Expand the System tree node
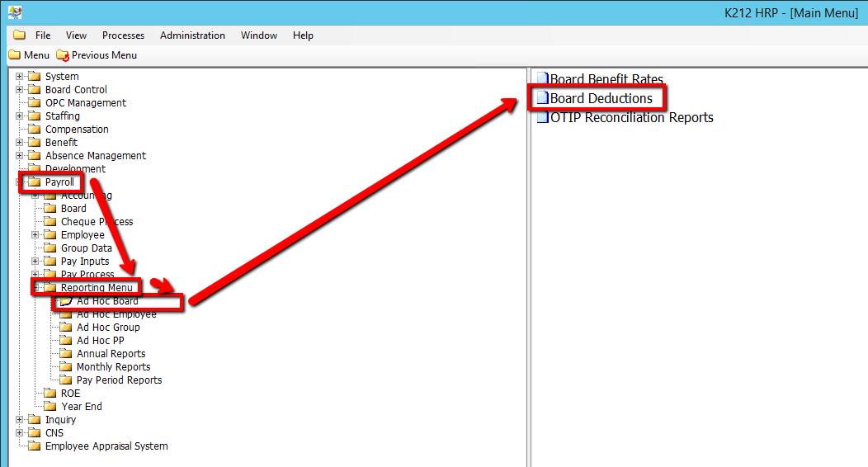The width and height of the screenshot is (868, 467). pos(19,77)
